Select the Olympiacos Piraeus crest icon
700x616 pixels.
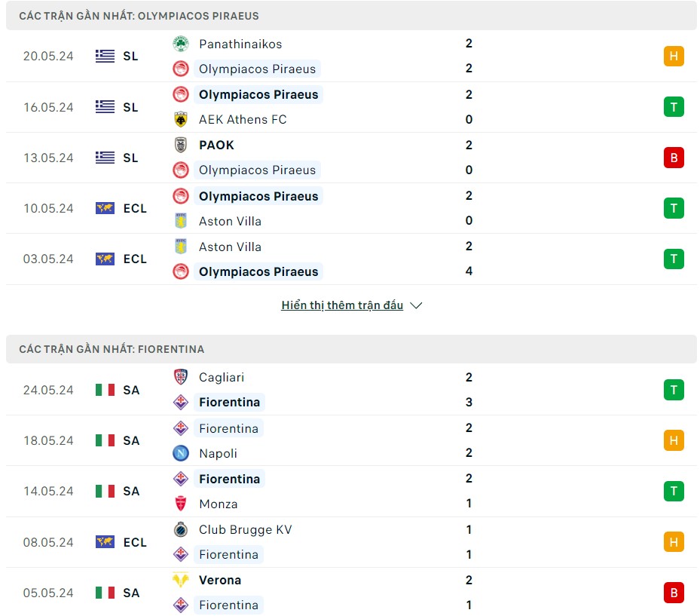[181, 69]
